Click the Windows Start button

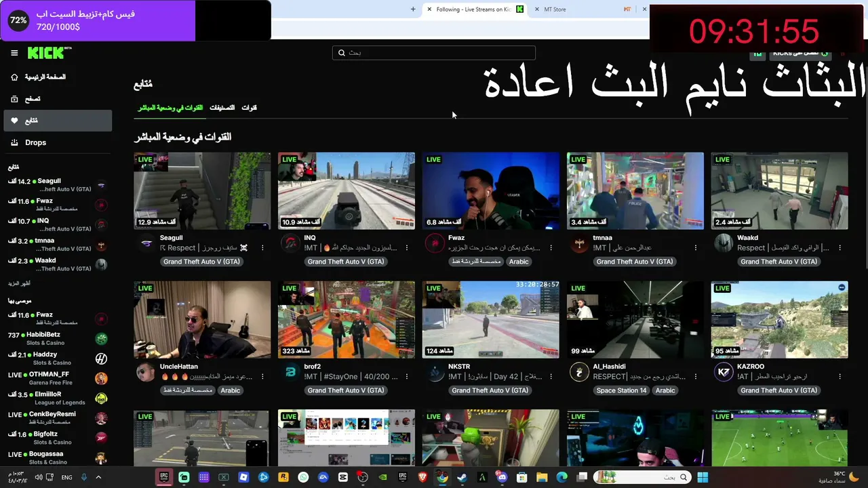point(703,477)
